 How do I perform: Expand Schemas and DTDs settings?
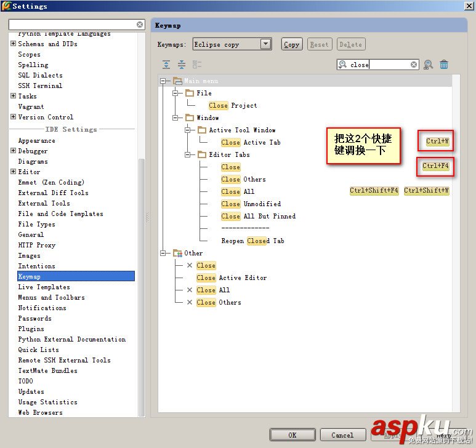tap(13, 43)
